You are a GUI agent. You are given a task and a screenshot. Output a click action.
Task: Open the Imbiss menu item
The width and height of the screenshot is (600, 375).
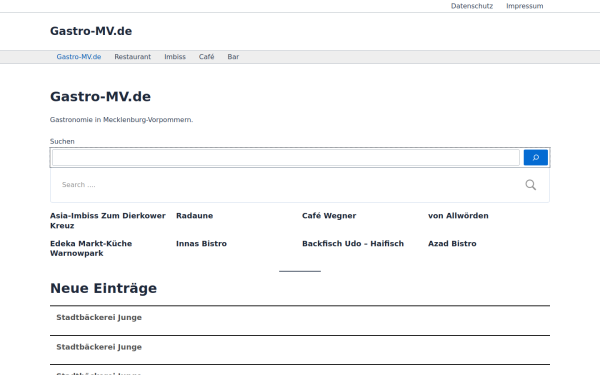pos(175,57)
